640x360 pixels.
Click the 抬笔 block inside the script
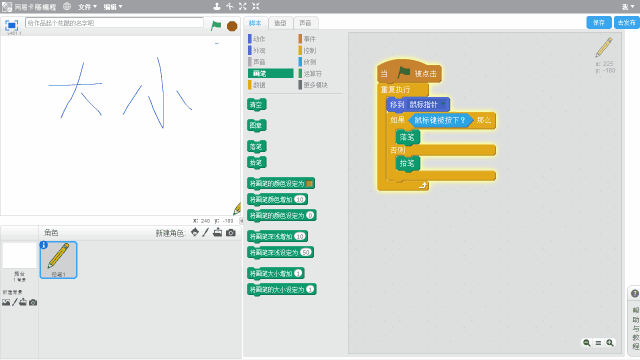[x=408, y=163]
